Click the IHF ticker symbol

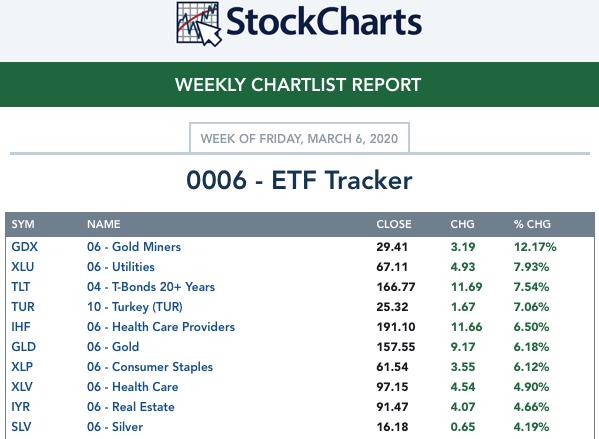click(x=21, y=327)
